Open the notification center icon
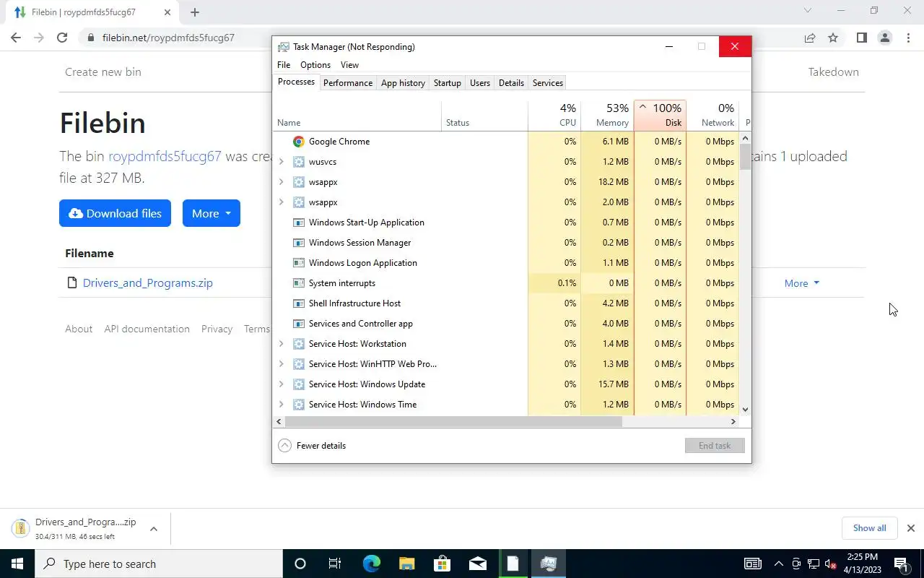Image resolution: width=924 pixels, height=578 pixels. (x=901, y=564)
